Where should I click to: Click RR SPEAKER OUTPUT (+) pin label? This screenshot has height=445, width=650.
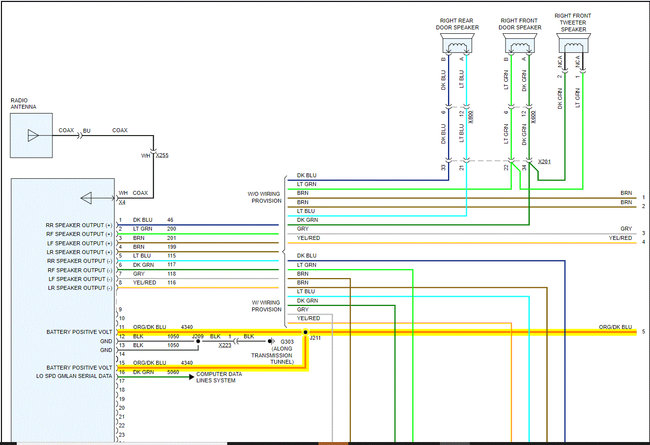click(x=79, y=225)
